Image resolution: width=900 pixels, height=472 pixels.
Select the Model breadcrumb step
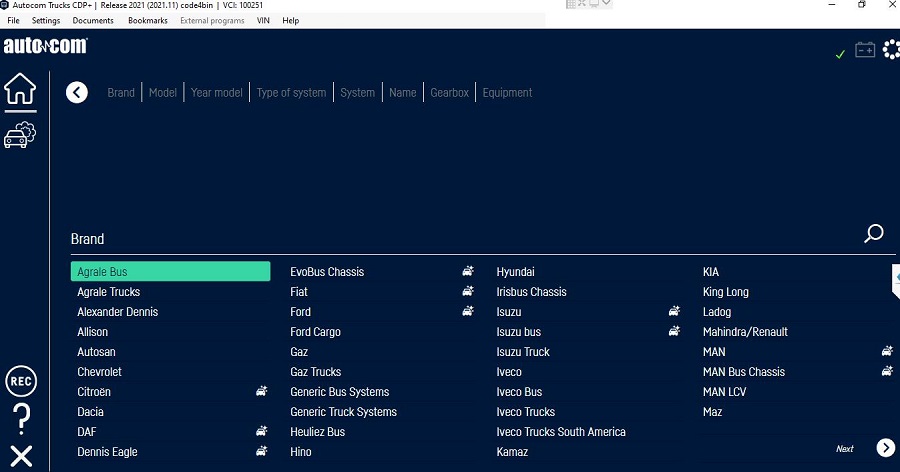[162, 93]
